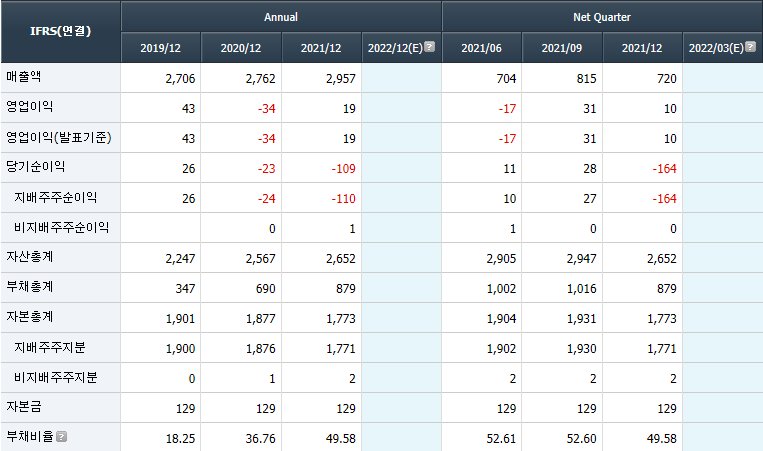This screenshot has height=451, width=763.
Task: Click the 2020/12 column header
Action: coord(241,48)
